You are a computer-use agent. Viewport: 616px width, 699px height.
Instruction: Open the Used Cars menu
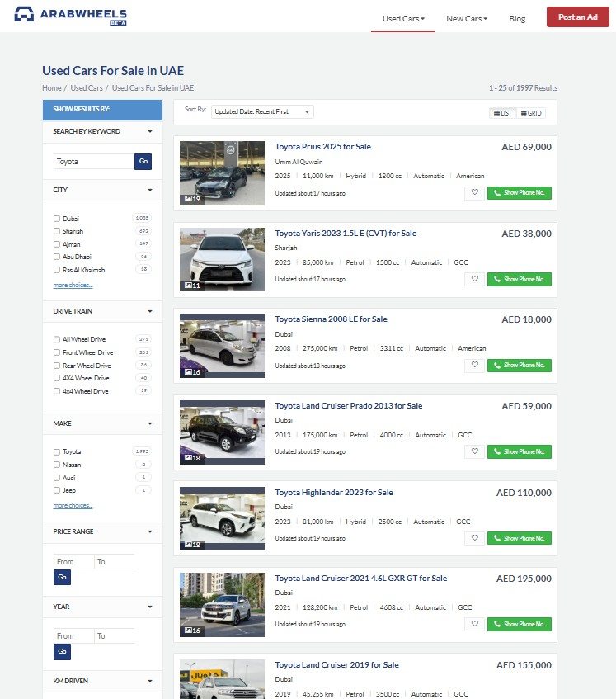pos(403,18)
